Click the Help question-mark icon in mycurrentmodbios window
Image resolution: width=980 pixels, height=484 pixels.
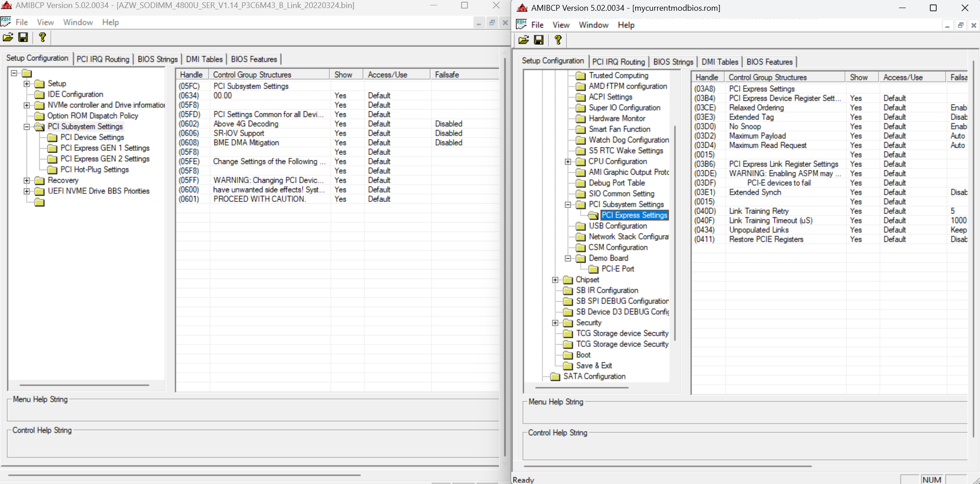click(x=558, y=40)
